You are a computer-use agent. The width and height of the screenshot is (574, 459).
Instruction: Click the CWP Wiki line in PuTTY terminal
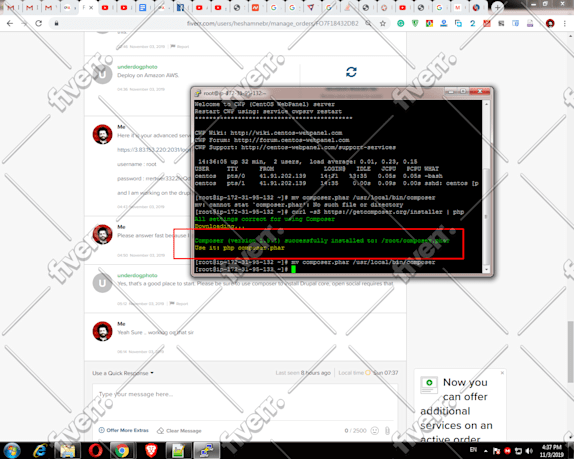[x=268, y=133]
